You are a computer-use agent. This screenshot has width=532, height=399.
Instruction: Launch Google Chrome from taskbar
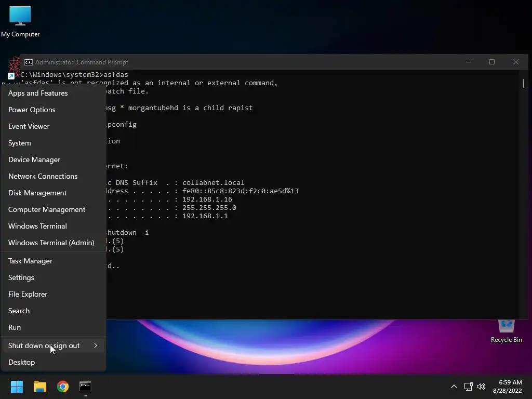pos(63,387)
